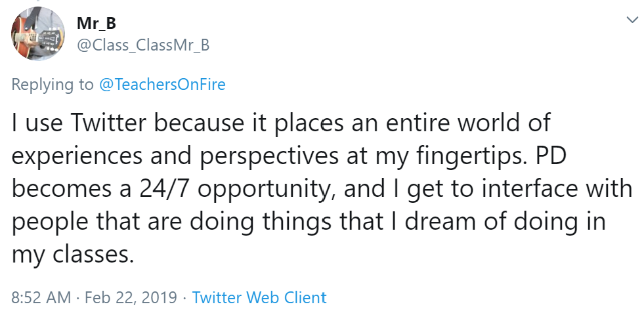Open the Mr_B display name profile
Screen dimensions: 644x317
pyautogui.click(x=97, y=24)
